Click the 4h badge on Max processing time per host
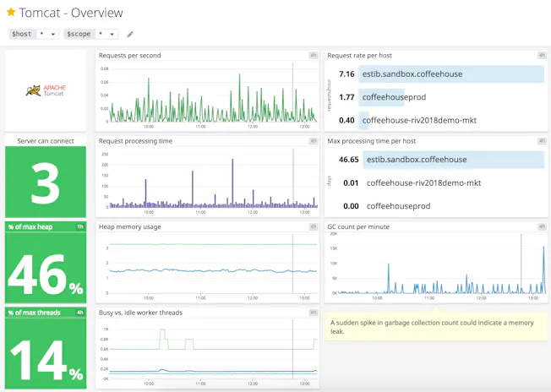This screenshot has width=551, height=392. tap(542, 141)
